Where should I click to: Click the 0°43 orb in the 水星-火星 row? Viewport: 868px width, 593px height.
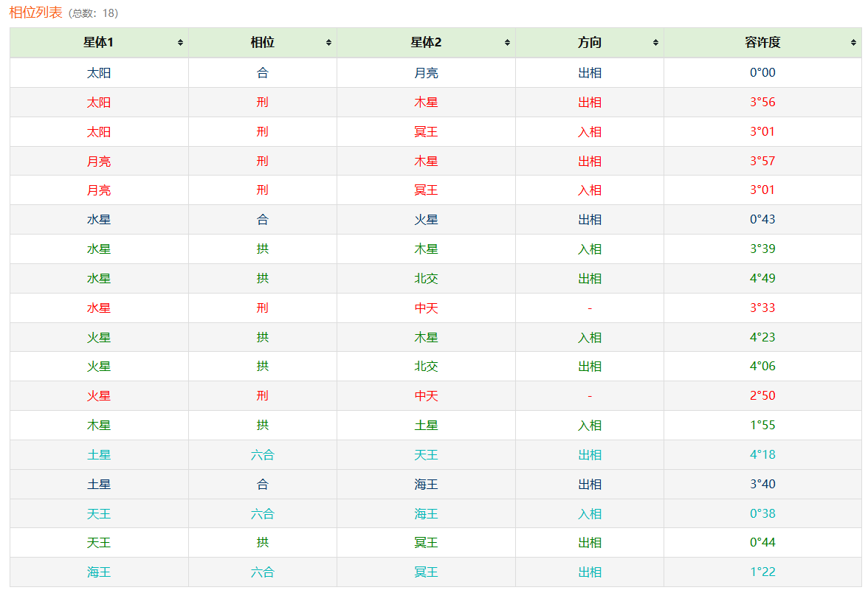click(762, 220)
